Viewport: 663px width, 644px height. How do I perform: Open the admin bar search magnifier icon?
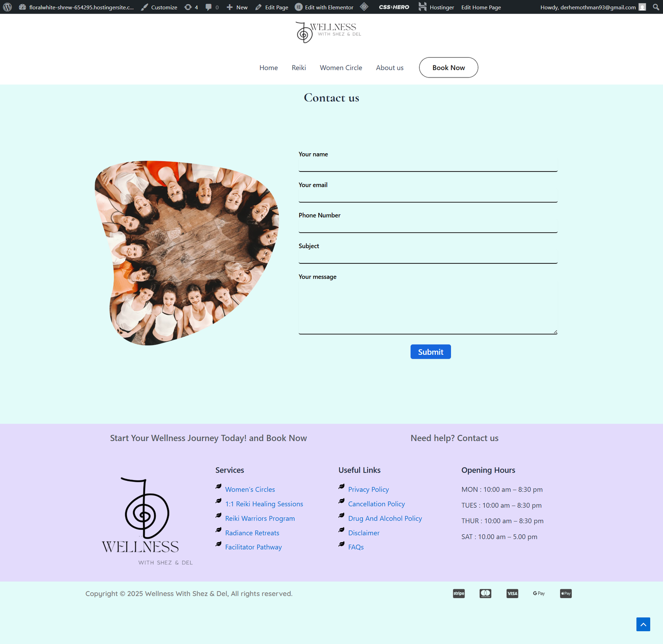pos(656,7)
